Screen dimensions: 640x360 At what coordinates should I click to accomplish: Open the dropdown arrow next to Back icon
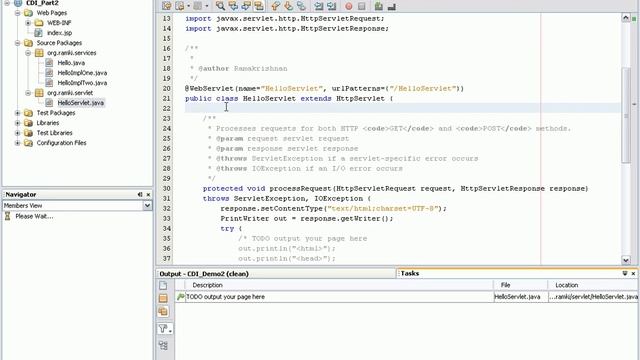pyautogui.click(x=189, y=6)
